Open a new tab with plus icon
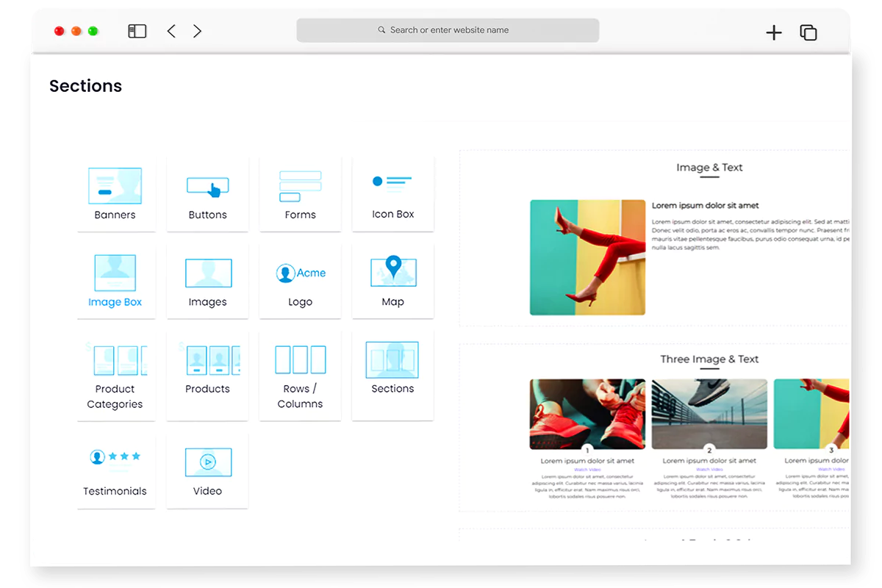The width and height of the screenshot is (882, 588). click(774, 32)
